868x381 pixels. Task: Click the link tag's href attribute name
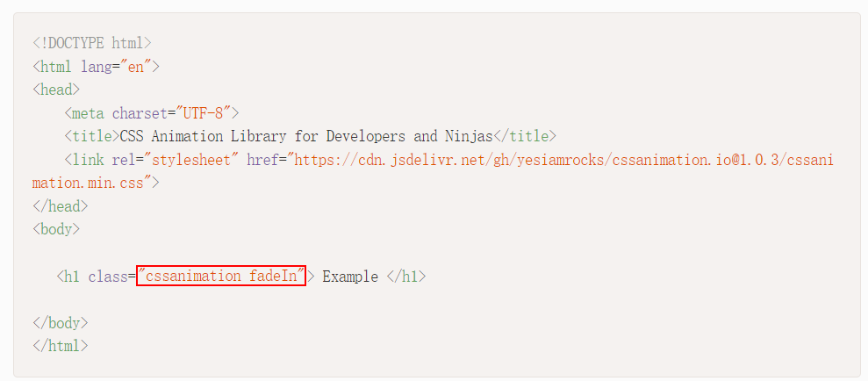pos(262,161)
